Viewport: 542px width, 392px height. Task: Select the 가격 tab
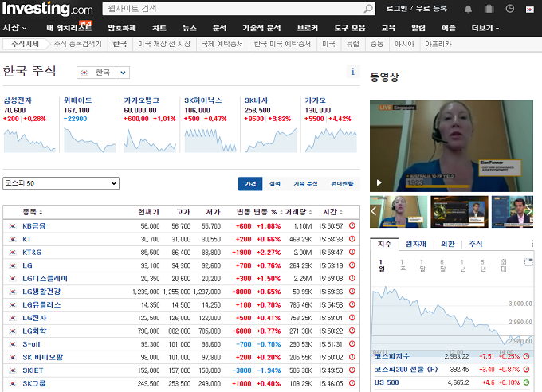(x=250, y=184)
